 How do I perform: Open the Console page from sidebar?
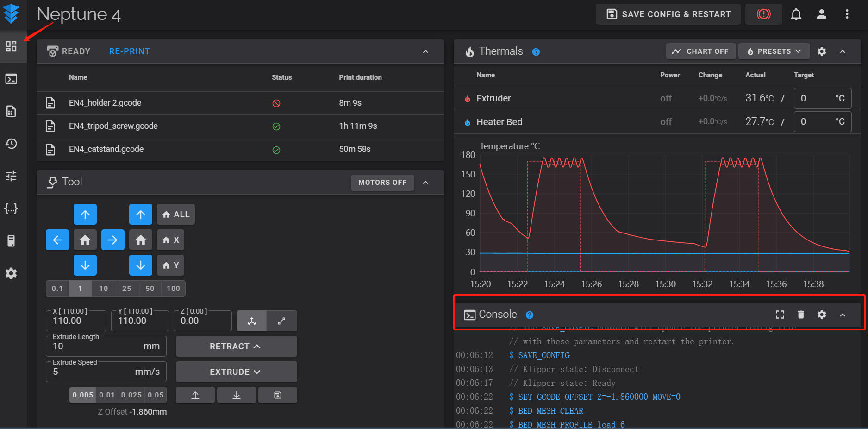point(11,79)
